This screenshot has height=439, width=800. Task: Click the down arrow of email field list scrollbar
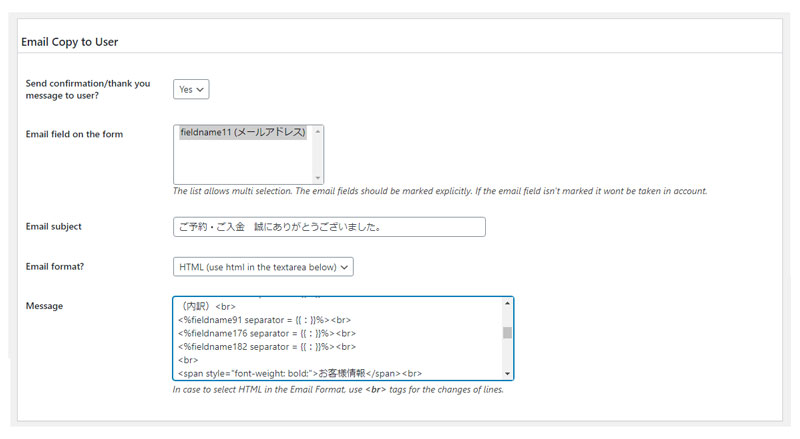tap(318, 178)
